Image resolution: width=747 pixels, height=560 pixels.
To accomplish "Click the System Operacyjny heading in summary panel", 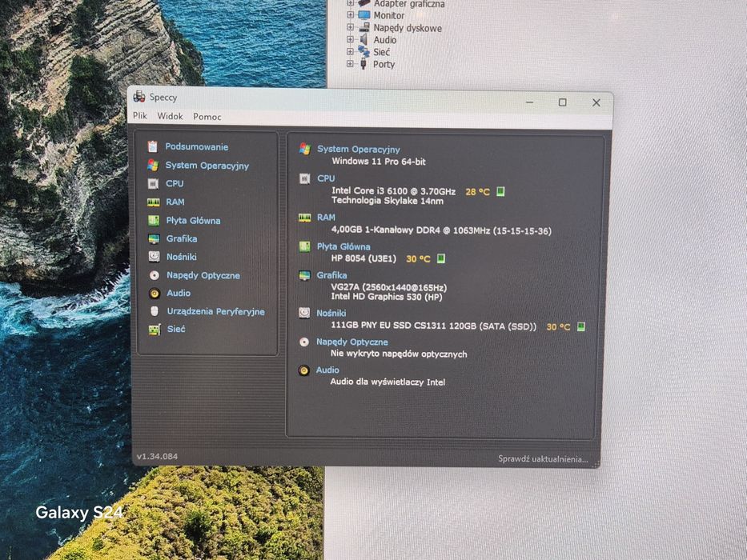I will click(359, 149).
